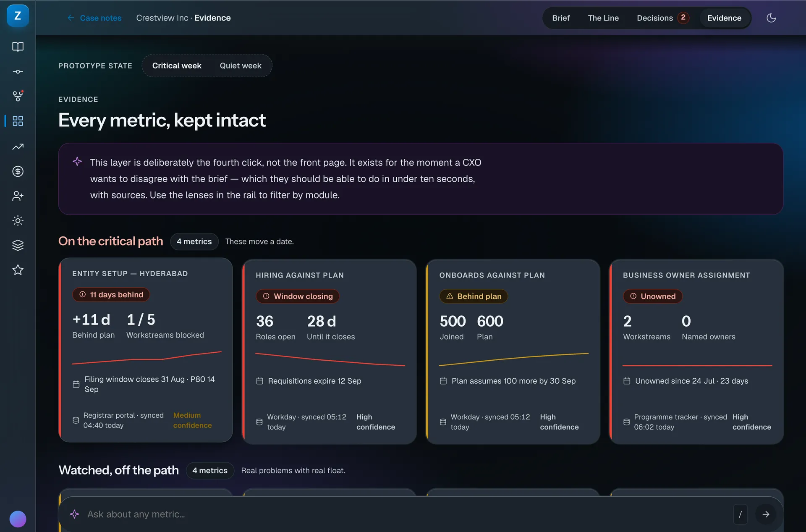Select the grid evidence icon in sidebar
This screenshot has height=532, width=806.
(18, 121)
